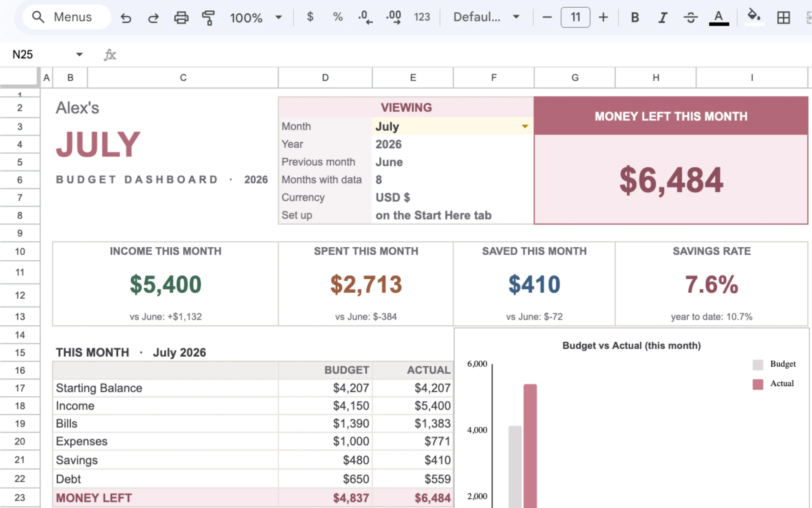Undo the last action

(x=126, y=17)
